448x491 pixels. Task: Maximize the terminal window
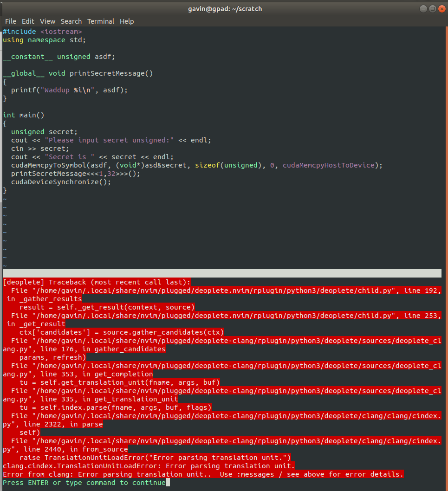(433, 9)
